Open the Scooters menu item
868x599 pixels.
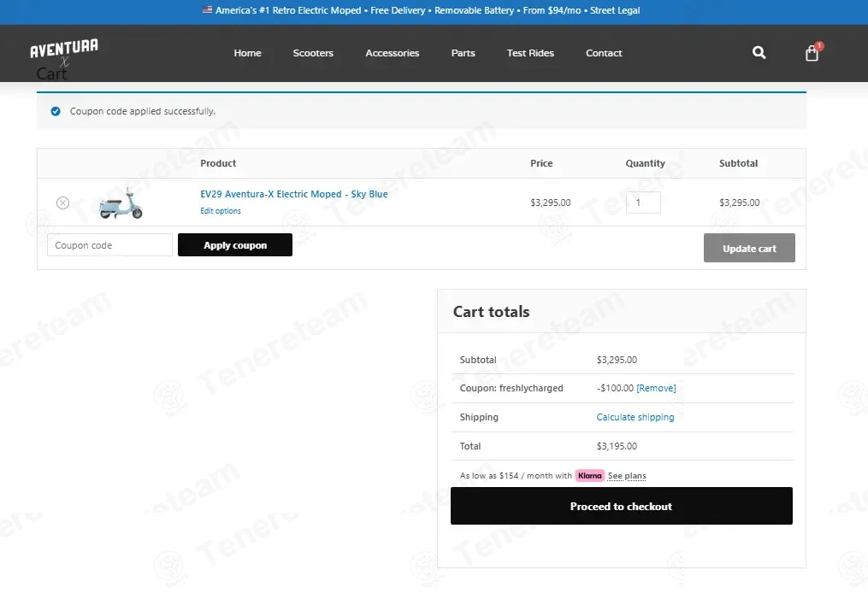point(313,53)
